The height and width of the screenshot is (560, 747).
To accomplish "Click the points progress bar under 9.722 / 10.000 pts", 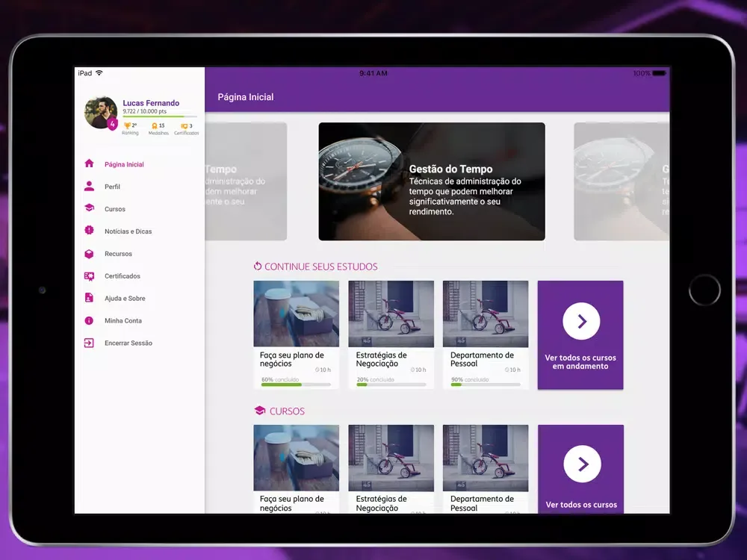I will coord(160,116).
